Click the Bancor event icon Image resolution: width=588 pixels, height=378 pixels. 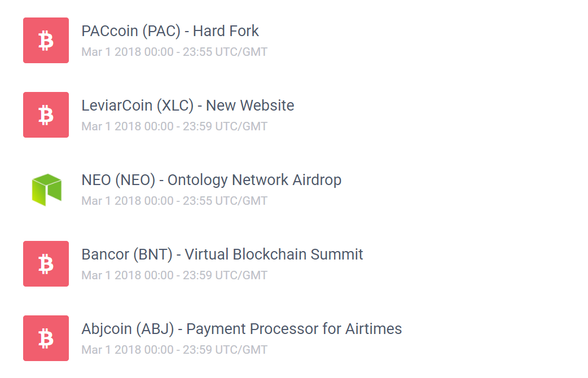click(x=46, y=263)
